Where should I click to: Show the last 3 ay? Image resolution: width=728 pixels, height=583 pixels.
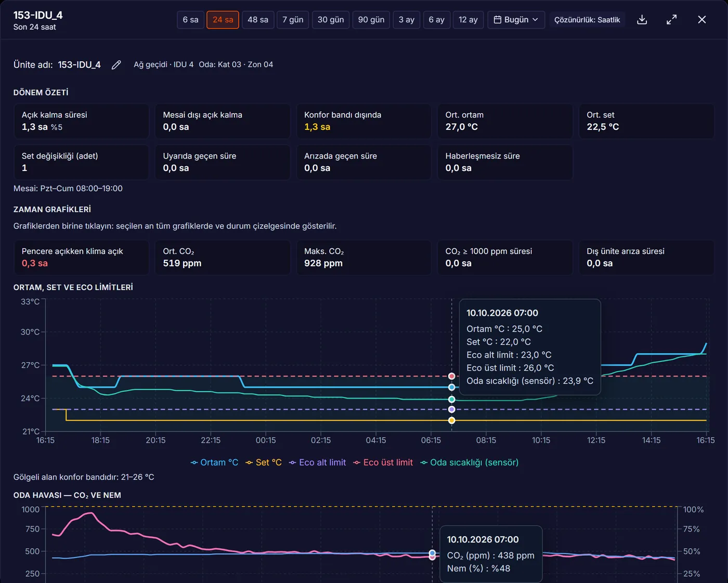(407, 20)
